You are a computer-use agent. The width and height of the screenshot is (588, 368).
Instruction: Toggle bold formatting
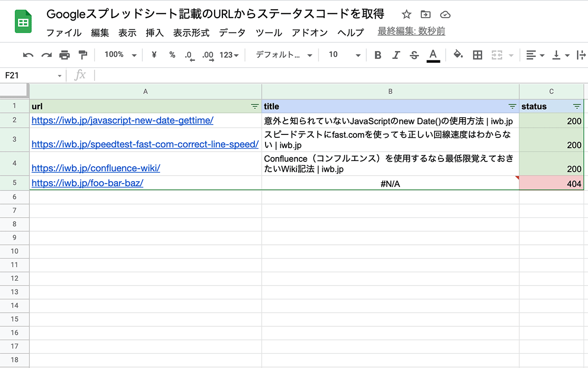click(377, 55)
